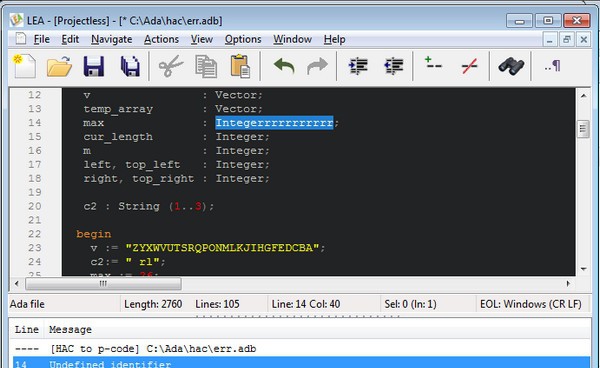The image size is (600, 368).
Task: Click the 'begin' keyword on line 22
Action: [x=94, y=234]
